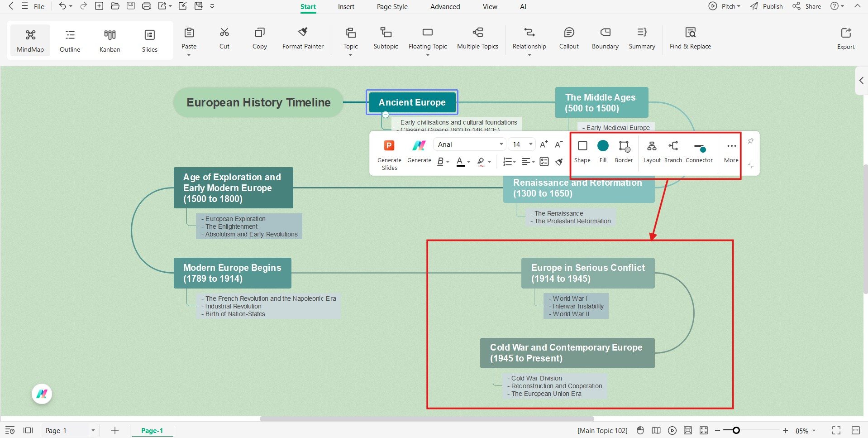Open the Layout option in floating toolbar
Image resolution: width=868 pixels, height=438 pixels.
point(652,151)
